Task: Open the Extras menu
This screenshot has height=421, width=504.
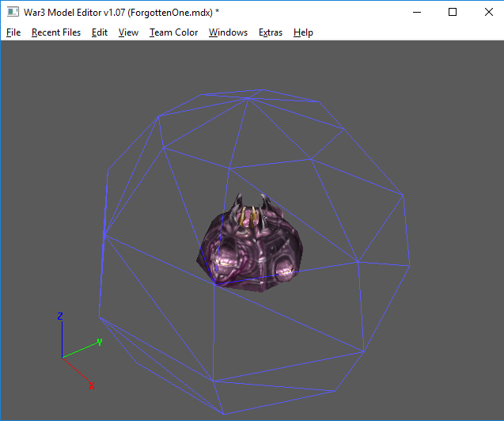Action: [x=271, y=32]
